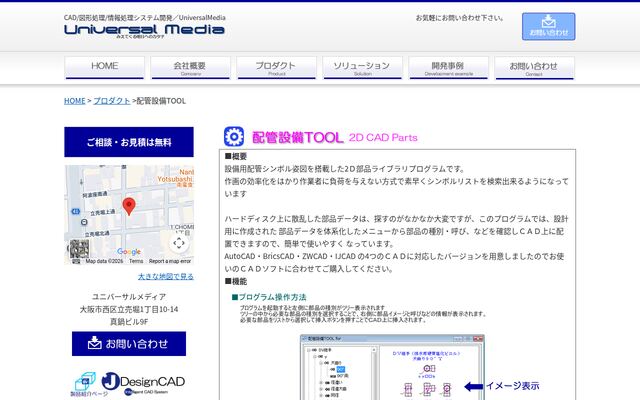Click the 製品紹介ページ cube icon
This screenshot has height=400, width=640.
[x=85, y=382]
